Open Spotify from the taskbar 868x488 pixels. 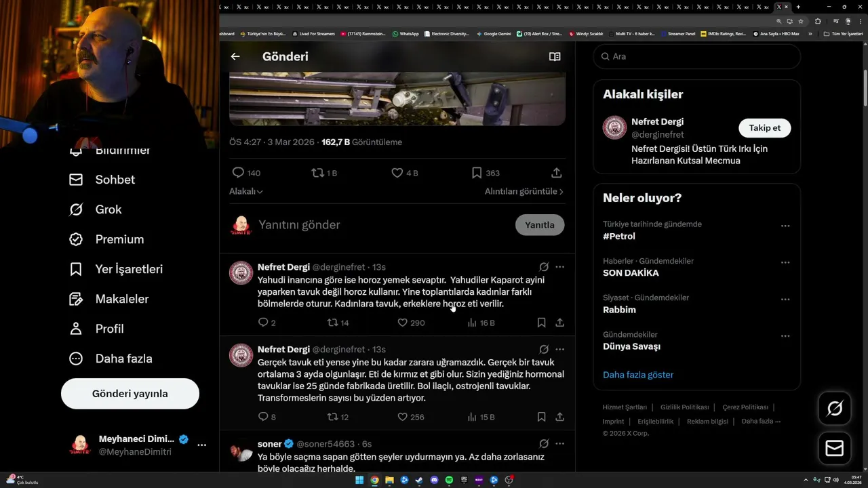click(x=449, y=481)
